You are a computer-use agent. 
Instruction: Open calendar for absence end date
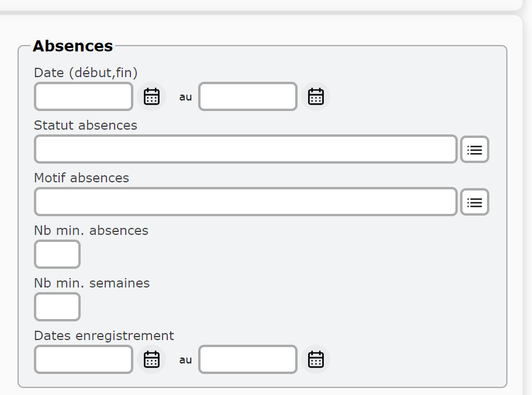tap(316, 96)
